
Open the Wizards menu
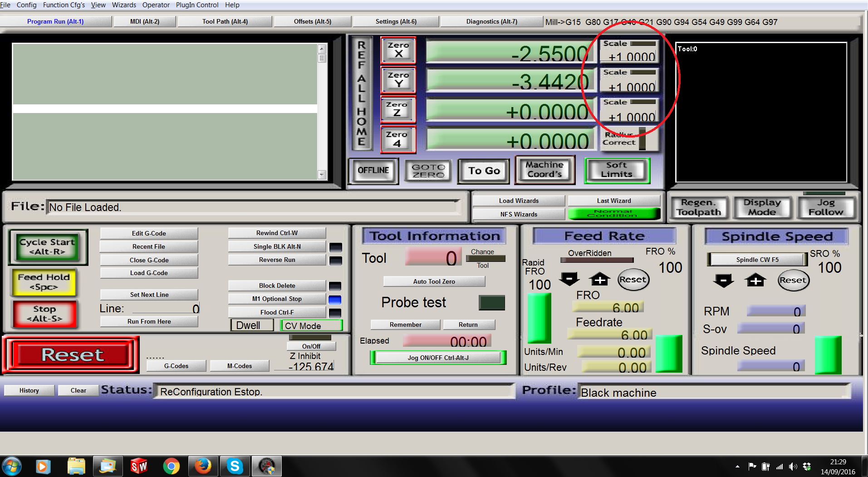pos(124,5)
